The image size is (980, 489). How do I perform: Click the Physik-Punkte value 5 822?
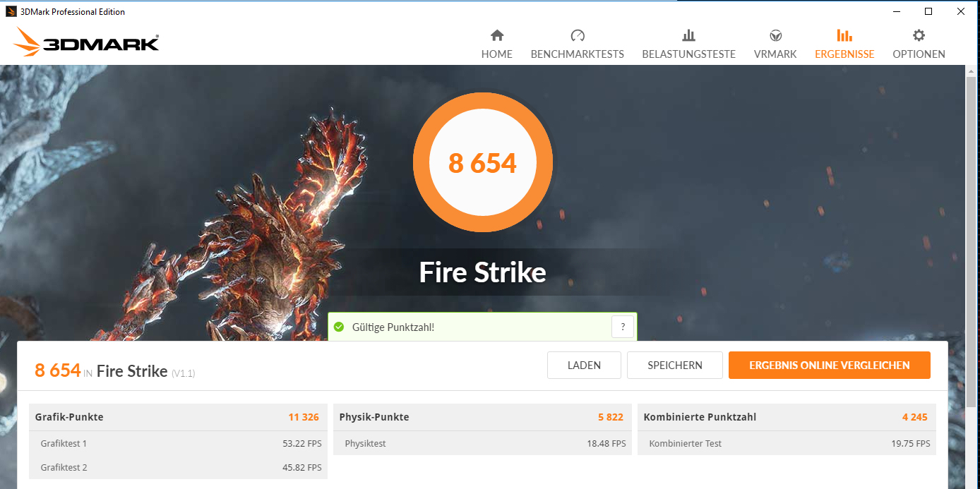click(x=611, y=417)
